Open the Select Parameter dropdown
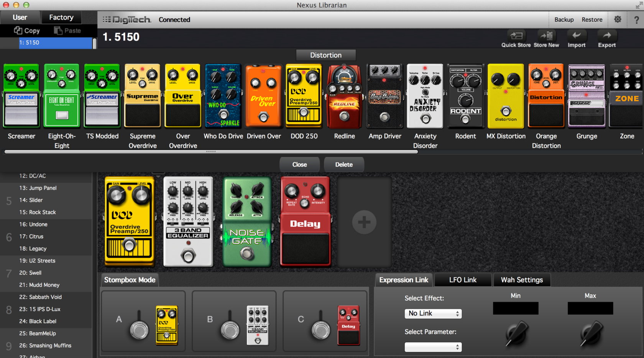 [x=433, y=347]
